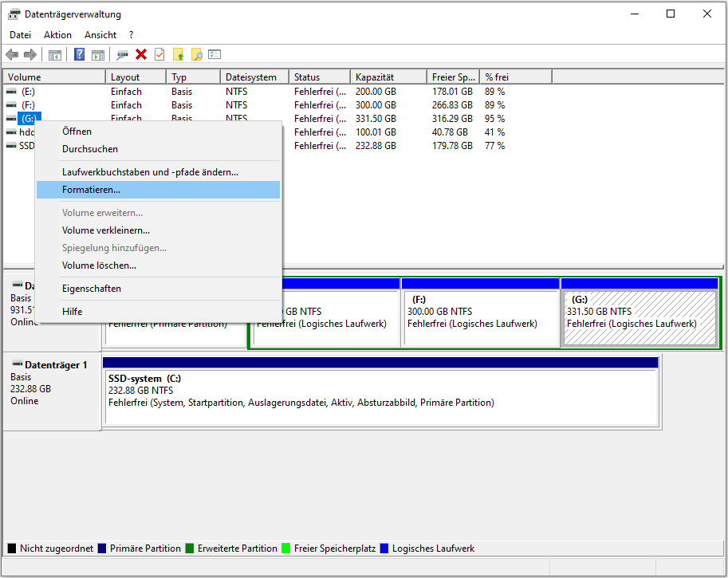728x578 pixels.
Task: Click the Back arrow toolbar icon
Action: point(12,55)
